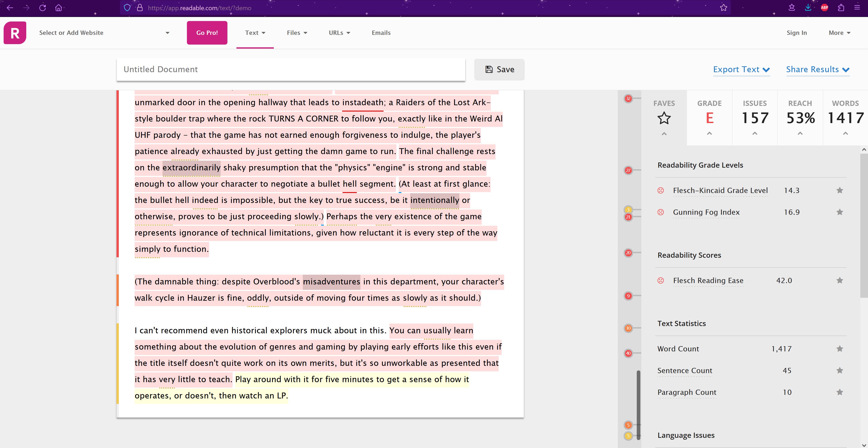Click the Adblock Plus extension icon
This screenshot has width=868, height=448.
point(824,8)
